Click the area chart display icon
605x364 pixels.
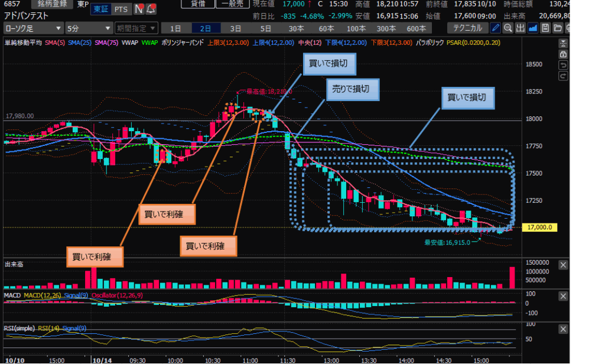coord(533,28)
